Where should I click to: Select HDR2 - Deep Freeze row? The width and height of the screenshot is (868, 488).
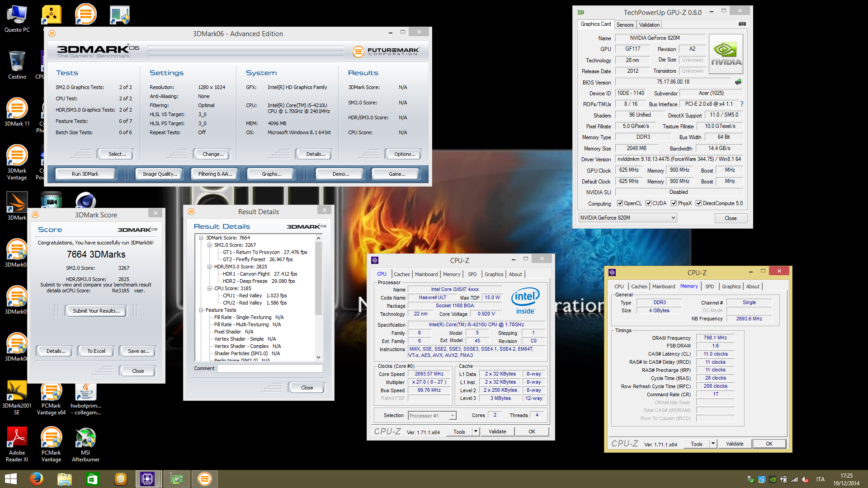[x=259, y=281]
